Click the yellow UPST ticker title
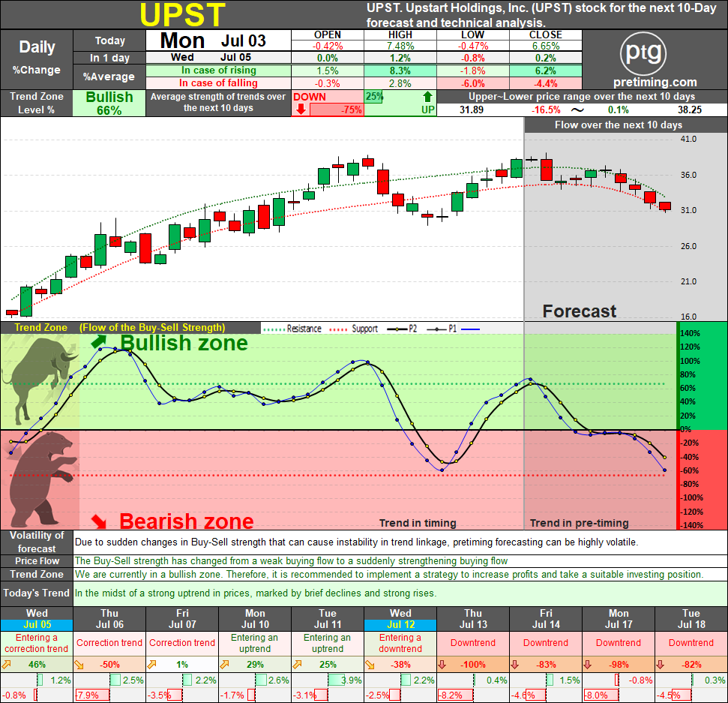 pyautogui.click(x=182, y=15)
